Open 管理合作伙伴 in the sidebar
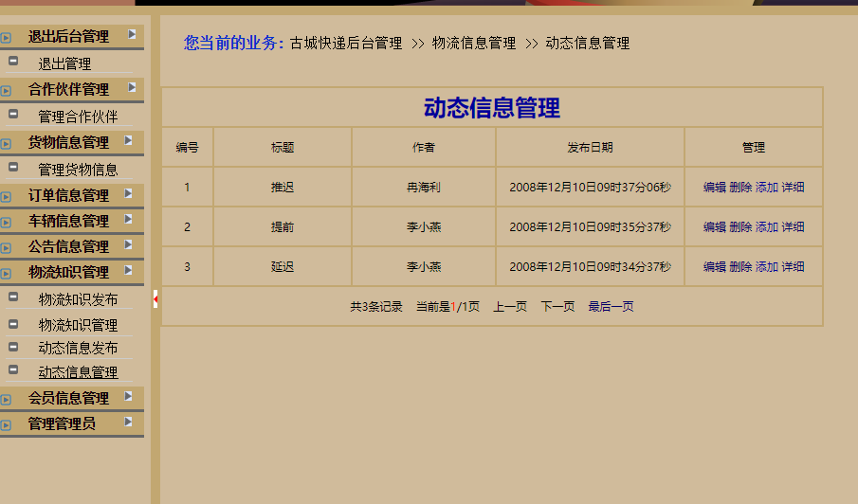The image size is (858, 504). [78, 117]
